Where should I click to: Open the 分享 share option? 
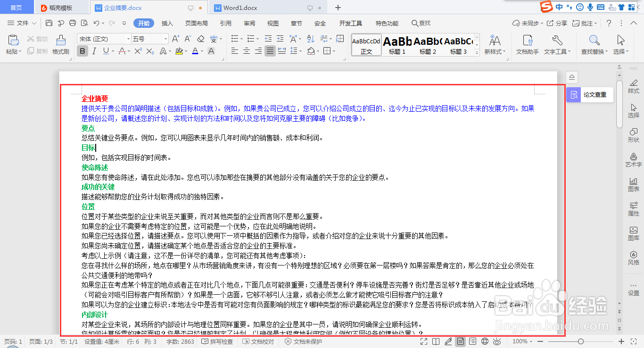(560, 23)
